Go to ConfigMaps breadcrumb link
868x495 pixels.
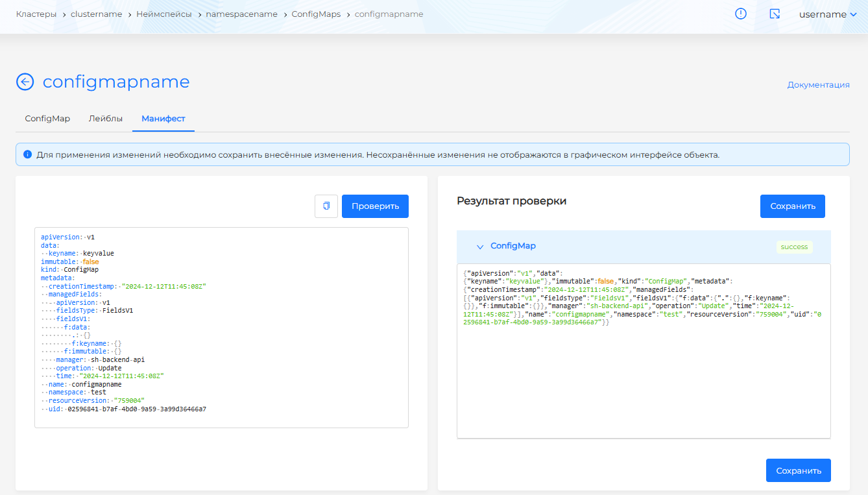(316, 14)
